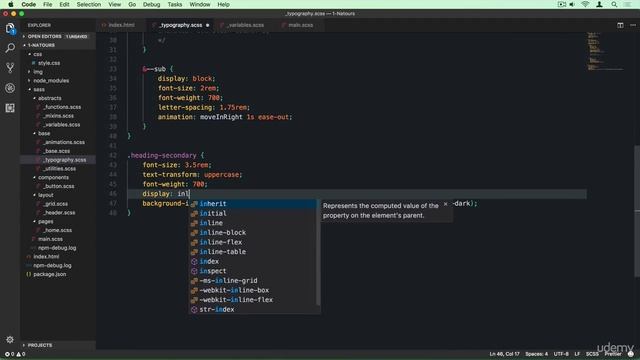Viewport: 640px width, 360px height.
Task: Select the initial suggestion
Action: (253, 213)
